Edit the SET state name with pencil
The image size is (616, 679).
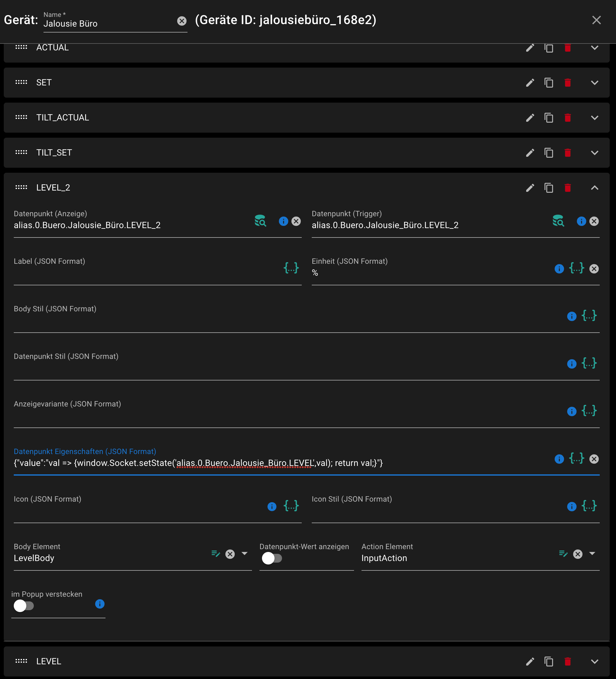(530, 83)
